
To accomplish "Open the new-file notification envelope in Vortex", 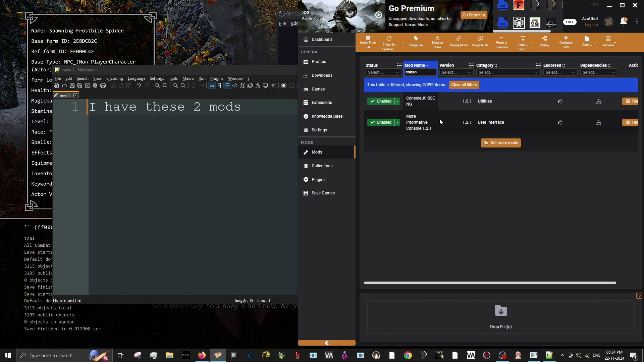I will point(639,296).
